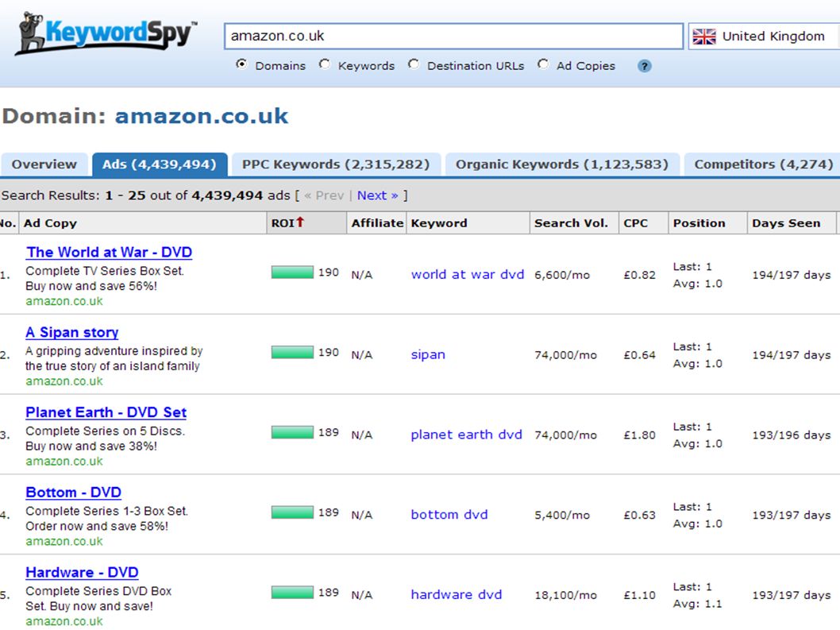The image size is (840, 630).
Task: Click the 6,600/mo search volume cell
Action: [562, 275]
